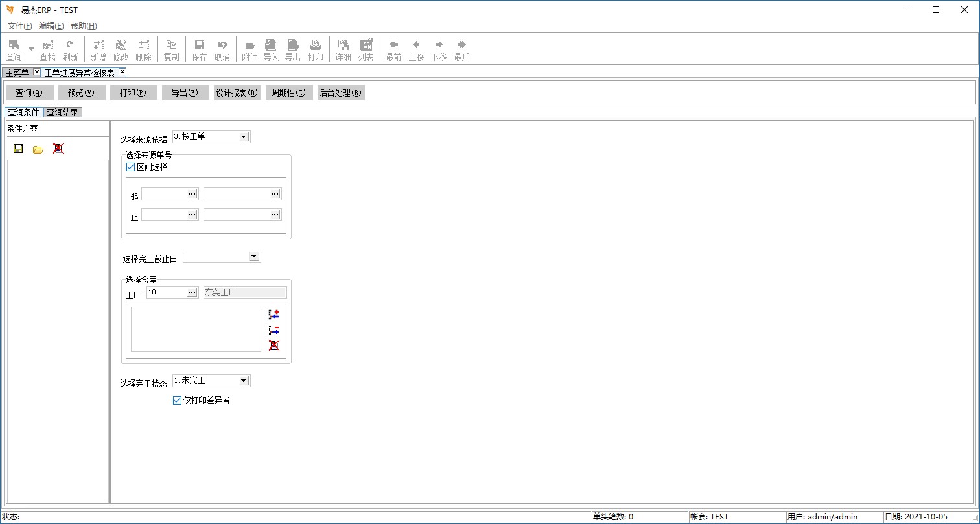The width and height of the screenshot is (980, 524).
Task: Click add warehouse icon beside list
Action: point(274,315)
